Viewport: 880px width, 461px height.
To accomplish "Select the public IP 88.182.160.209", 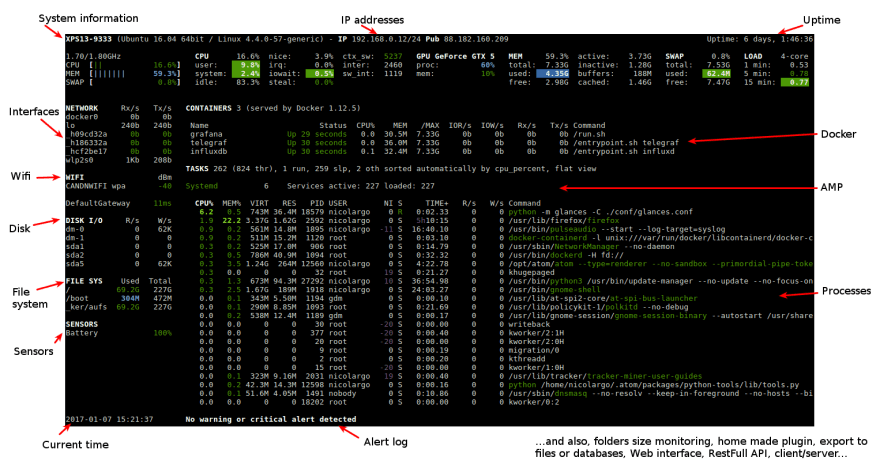I will (x=476, y=39).
